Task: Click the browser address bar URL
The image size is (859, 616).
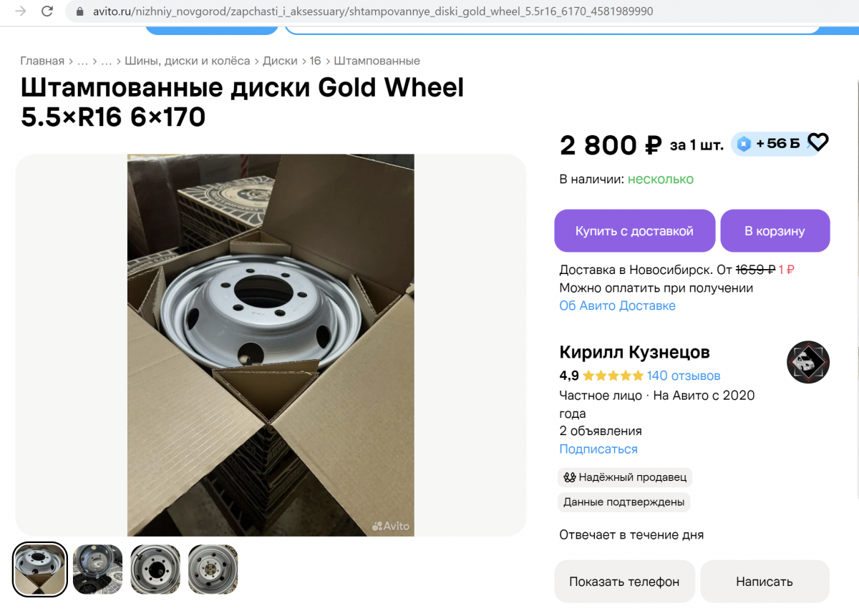Action: coord(373,12)
